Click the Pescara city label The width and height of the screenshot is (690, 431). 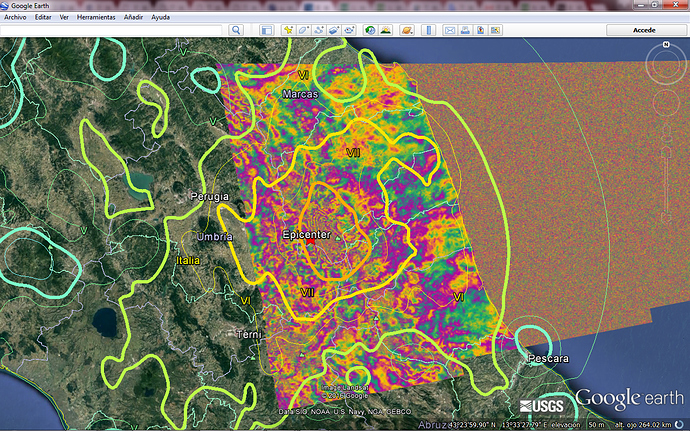pos(548,359)
